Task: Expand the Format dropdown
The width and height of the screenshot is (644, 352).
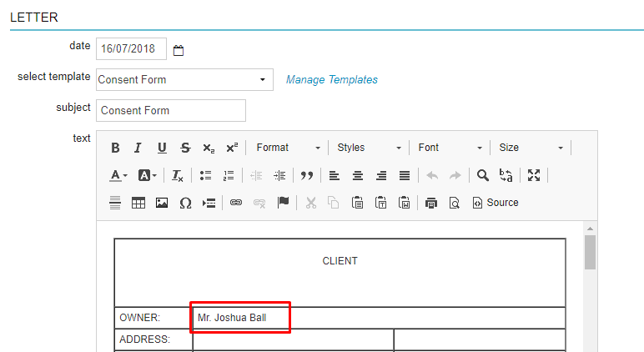Action: tap(288, 148)
